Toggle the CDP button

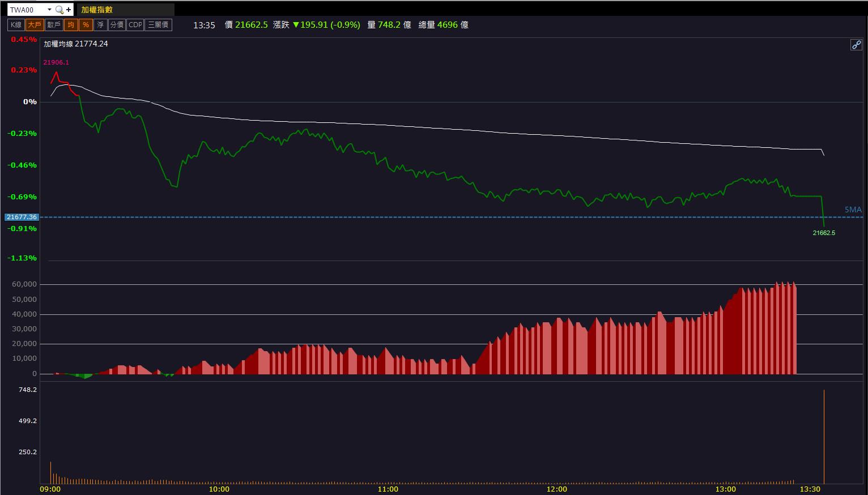(x=135, y=25)
